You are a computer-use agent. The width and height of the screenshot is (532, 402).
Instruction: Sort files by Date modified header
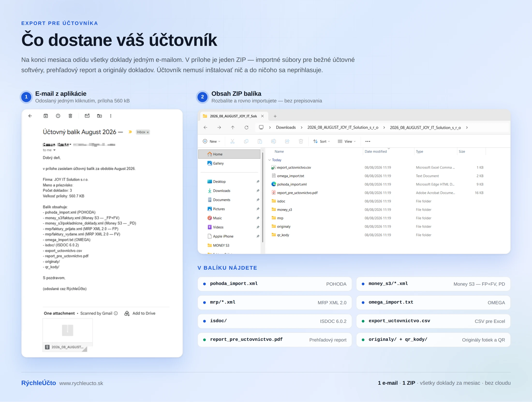tap(376, 151)
